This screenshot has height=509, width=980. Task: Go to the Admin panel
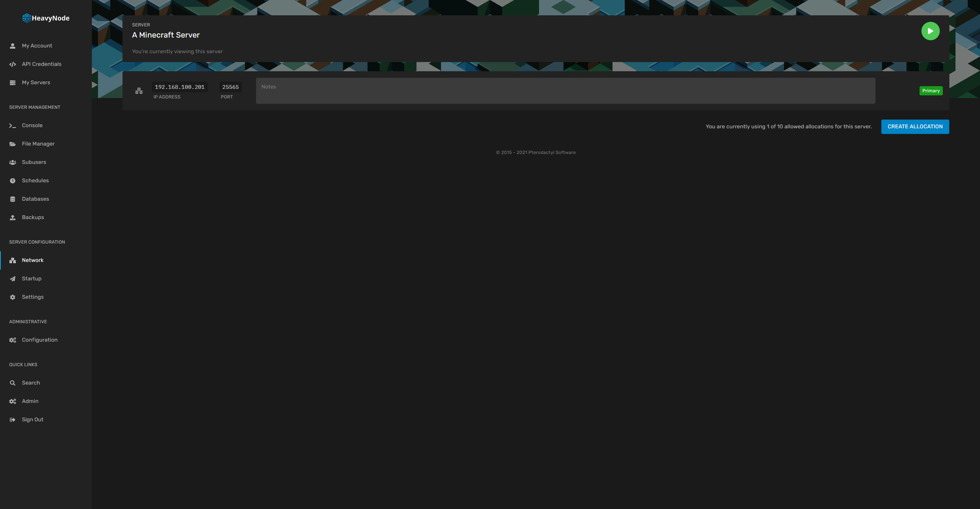tap(30, 401)
